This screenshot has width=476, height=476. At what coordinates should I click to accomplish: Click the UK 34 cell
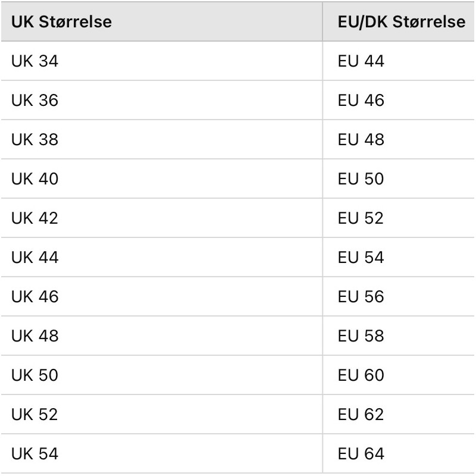point(162,61)
